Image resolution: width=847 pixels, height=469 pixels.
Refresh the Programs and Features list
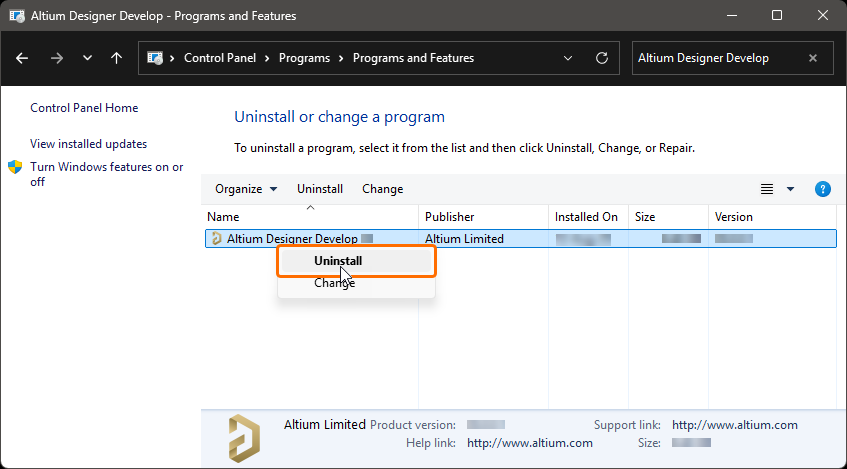click(601, 58)
